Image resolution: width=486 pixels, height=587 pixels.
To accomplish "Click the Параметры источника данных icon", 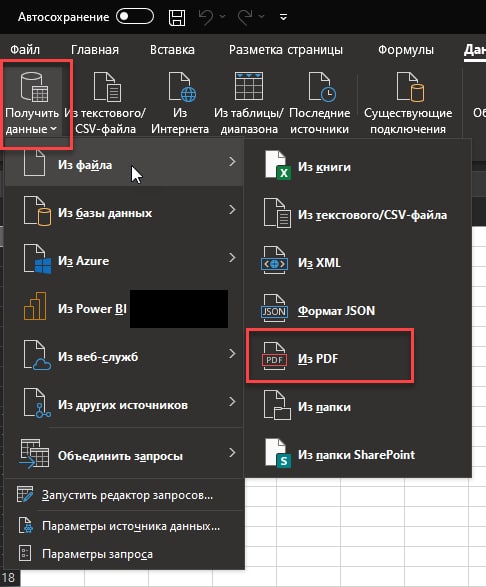I will point(26,525).
